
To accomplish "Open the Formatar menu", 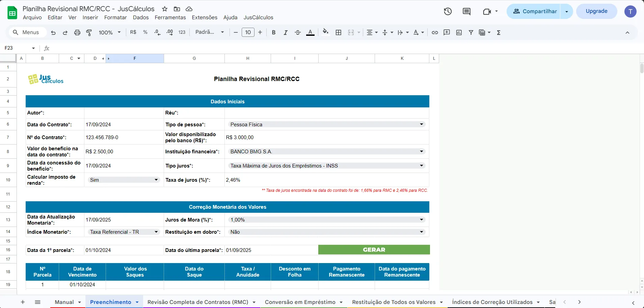I will click(x=115, y=18).
